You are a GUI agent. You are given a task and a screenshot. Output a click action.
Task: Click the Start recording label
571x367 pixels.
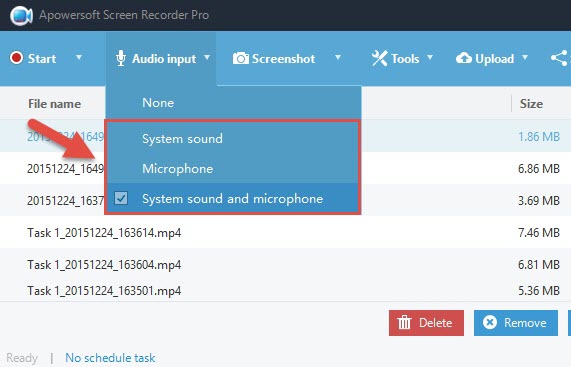click(42, 59)
